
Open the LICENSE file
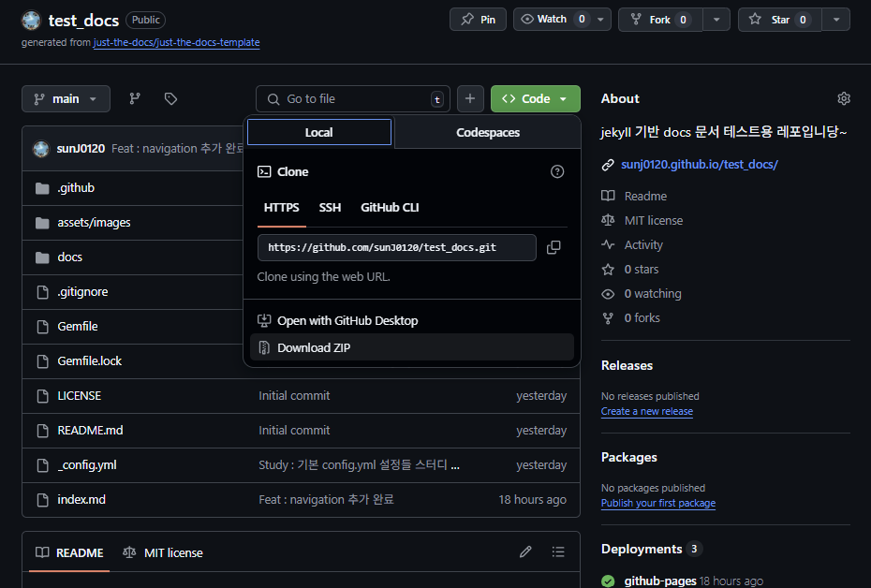coord(80,396)
